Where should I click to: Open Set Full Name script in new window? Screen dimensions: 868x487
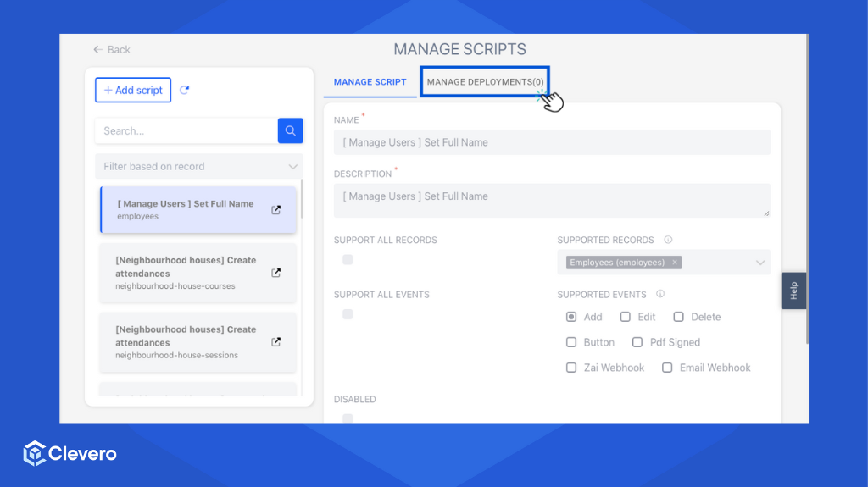[275, 210]
